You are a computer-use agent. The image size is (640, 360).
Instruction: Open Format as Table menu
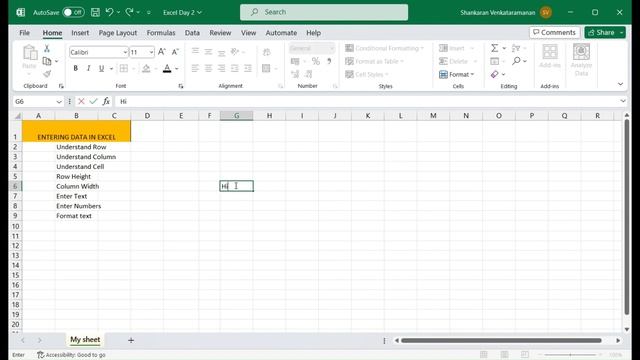[374, 61]
